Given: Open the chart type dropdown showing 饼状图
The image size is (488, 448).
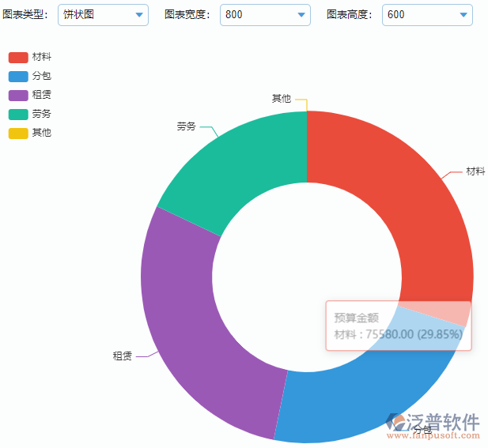Looking at the screenshot, I should click(102, 15).
